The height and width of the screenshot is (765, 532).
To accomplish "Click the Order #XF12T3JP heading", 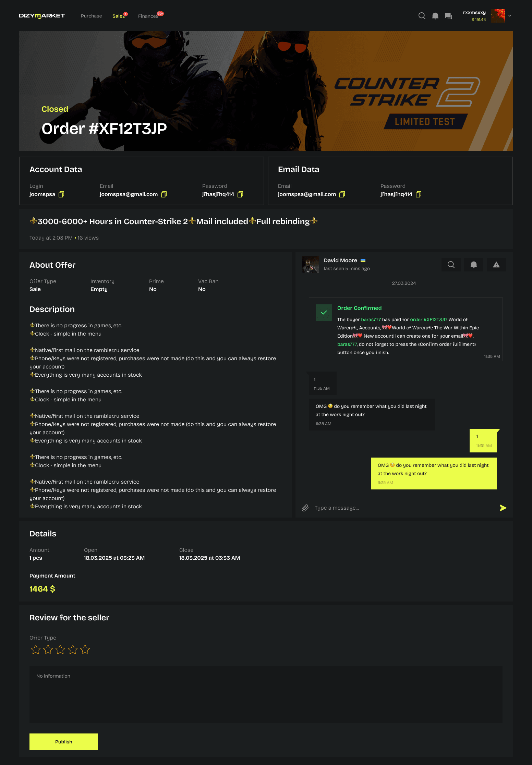I will (x=104, y=129).
